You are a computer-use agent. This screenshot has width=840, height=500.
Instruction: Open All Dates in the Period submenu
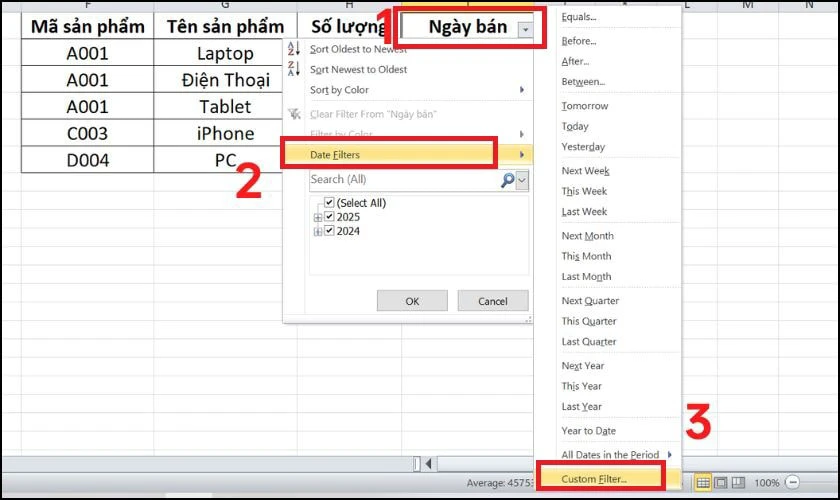[x=608, y=454]
